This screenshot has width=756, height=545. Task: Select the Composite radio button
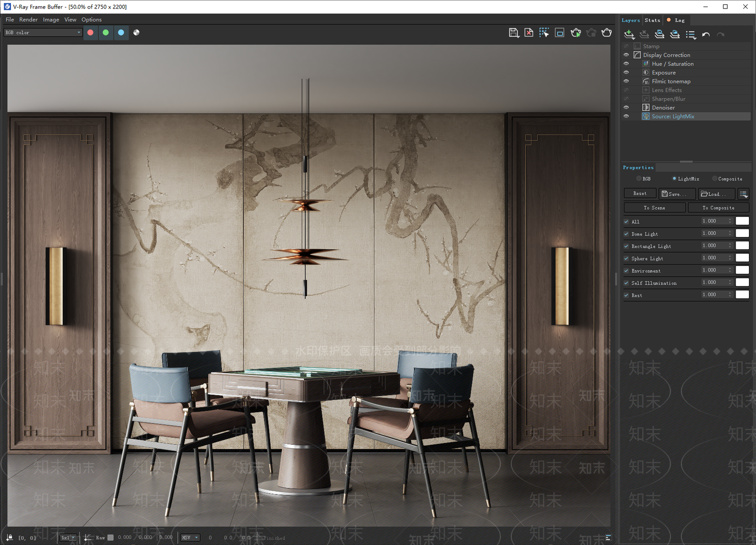714,179
